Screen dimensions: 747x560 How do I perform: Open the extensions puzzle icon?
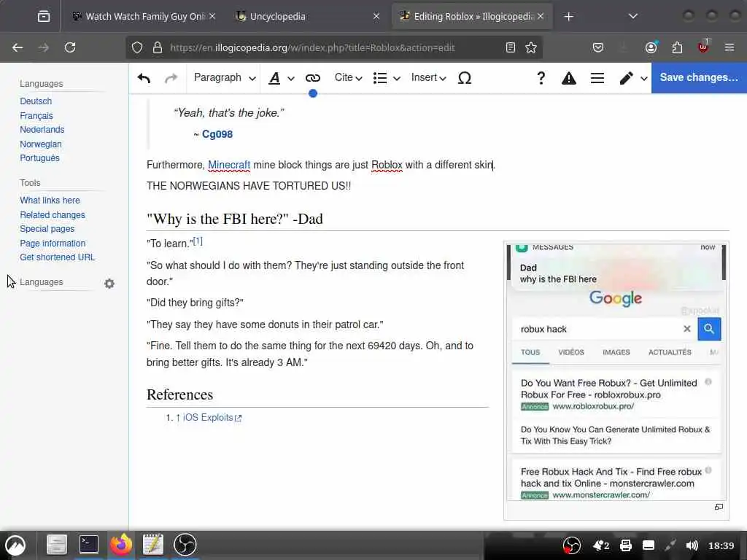(x=677, y=47)
